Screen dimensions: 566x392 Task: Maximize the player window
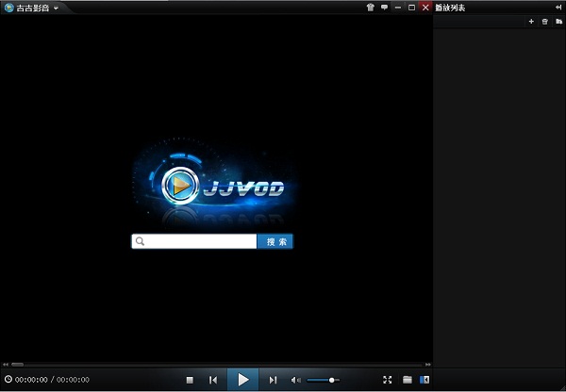click(411, 8)
